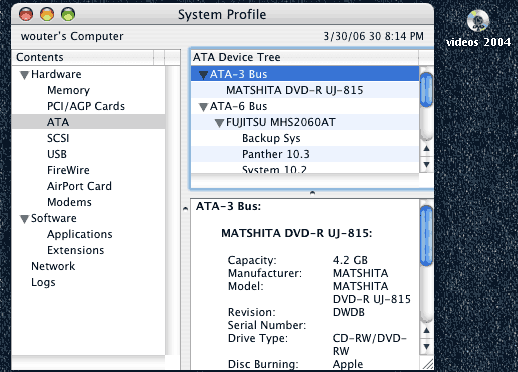The width and height of the screenshot is (518, 372).
Task: Click the details pane scrollbar thumb
Action: (426, 236)
